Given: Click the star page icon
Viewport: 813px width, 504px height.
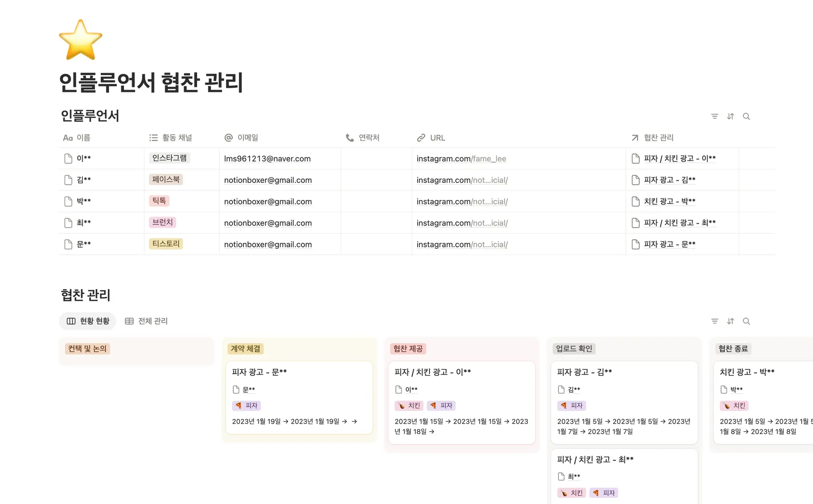Looking at the screenshot, I should pos(81,40).
